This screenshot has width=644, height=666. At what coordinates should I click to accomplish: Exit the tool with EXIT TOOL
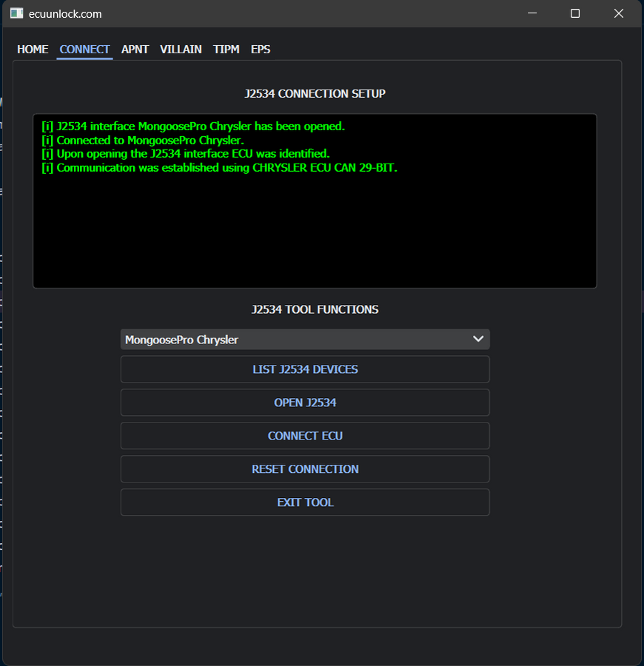click(305, 502)
